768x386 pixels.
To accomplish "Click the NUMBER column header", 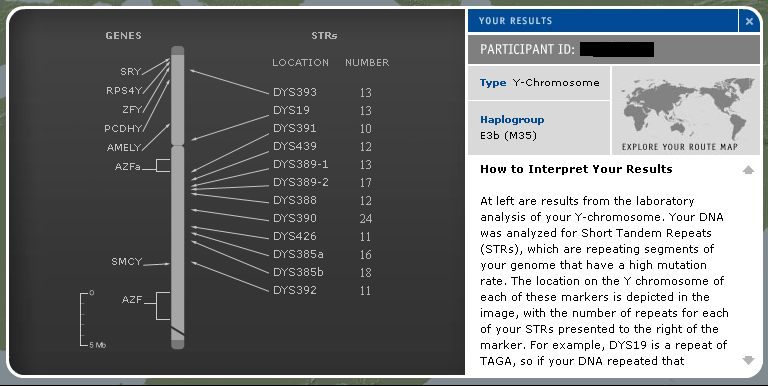I will pos(367,63).
